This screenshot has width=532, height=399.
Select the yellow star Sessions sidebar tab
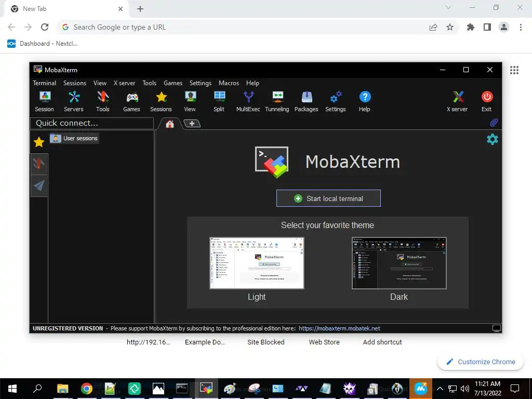[39, 142]
